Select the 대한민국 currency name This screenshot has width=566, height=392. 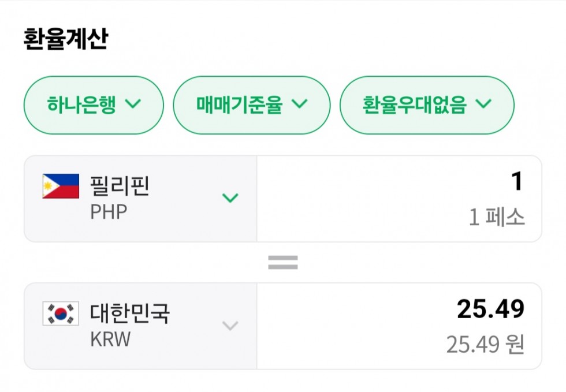click(130, 314)
